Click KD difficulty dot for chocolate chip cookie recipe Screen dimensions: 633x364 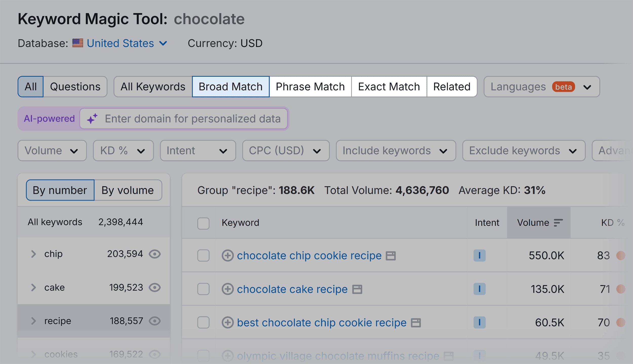coord(621,255)
